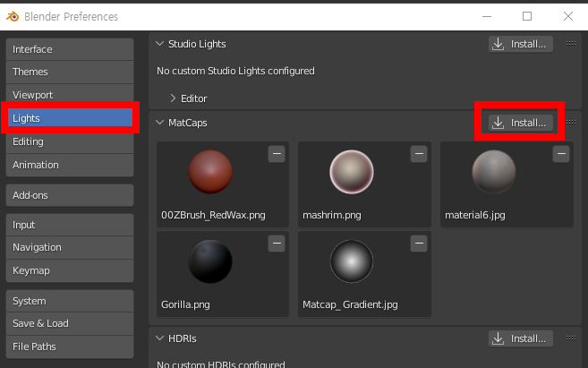588x368 pixels.
Task: Remove the material6.jpg matcap
Action: (x=561, y=154)
